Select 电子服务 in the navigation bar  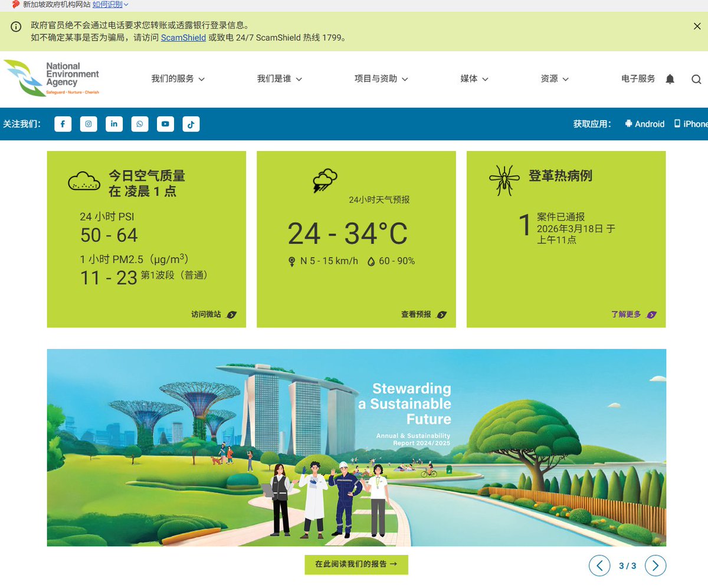(638, 78)
